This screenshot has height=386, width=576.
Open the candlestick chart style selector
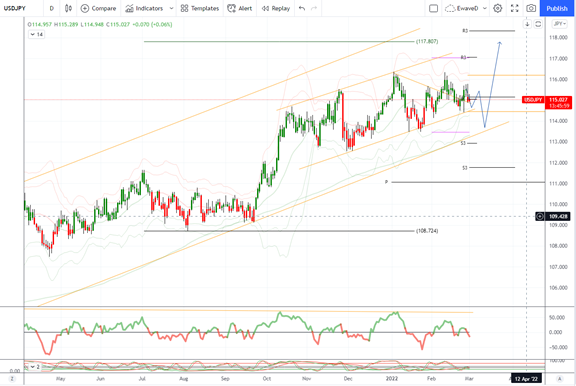[x=68, y=8]
